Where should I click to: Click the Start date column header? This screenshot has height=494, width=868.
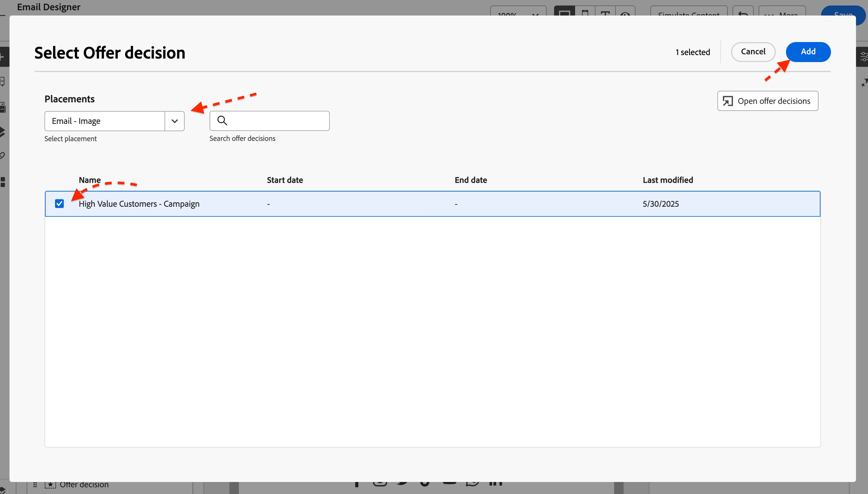tap(285, 180)
